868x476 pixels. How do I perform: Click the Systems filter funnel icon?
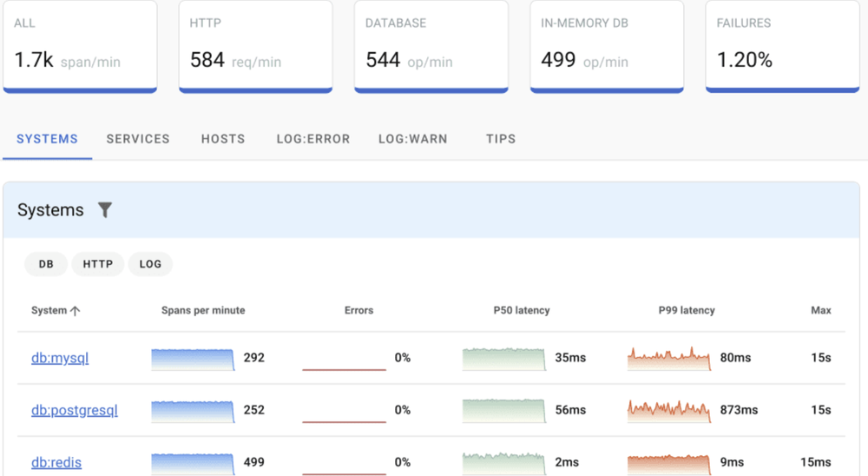[x=105, y=210]
